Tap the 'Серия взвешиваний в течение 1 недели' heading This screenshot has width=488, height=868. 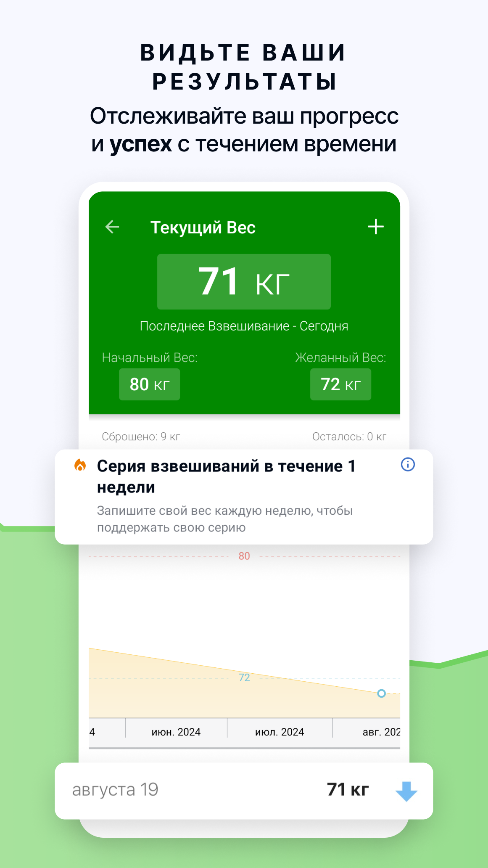tap(226, 476)
